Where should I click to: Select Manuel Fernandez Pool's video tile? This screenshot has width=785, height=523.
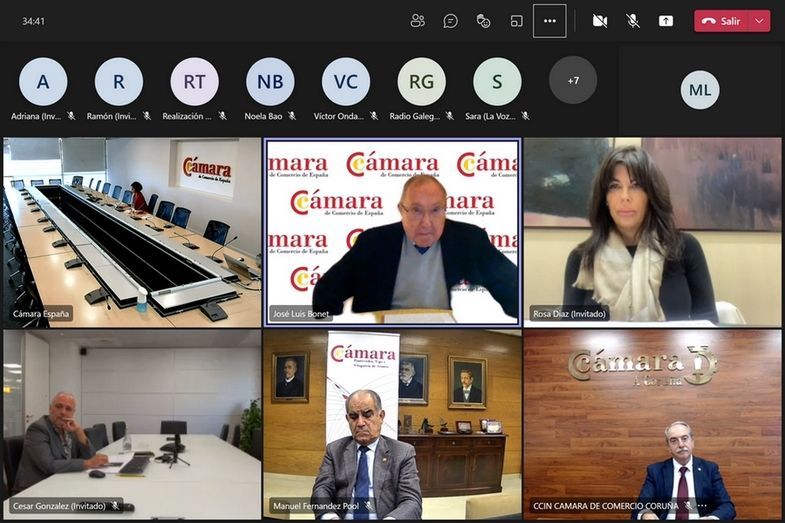click(392, 423)
